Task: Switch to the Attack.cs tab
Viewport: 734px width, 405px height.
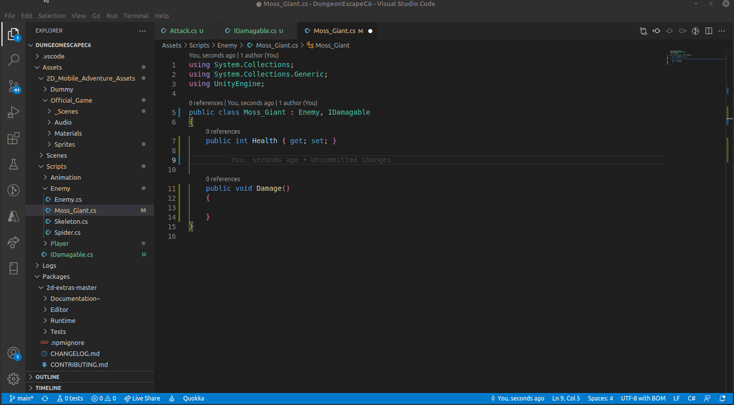Action: pyautogui.click(x=186, y=31)
